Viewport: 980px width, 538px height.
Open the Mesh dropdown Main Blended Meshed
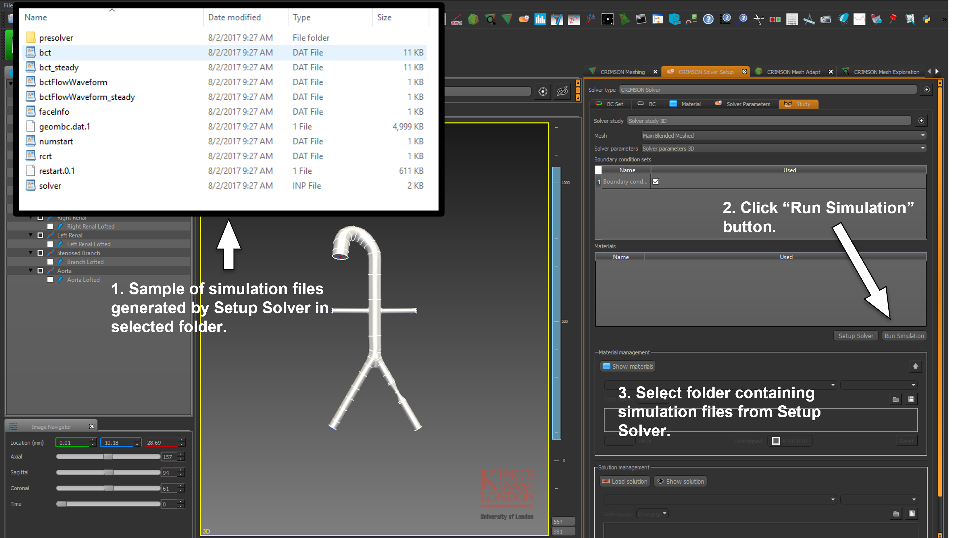pyautogui.click(x=783, y=135)
